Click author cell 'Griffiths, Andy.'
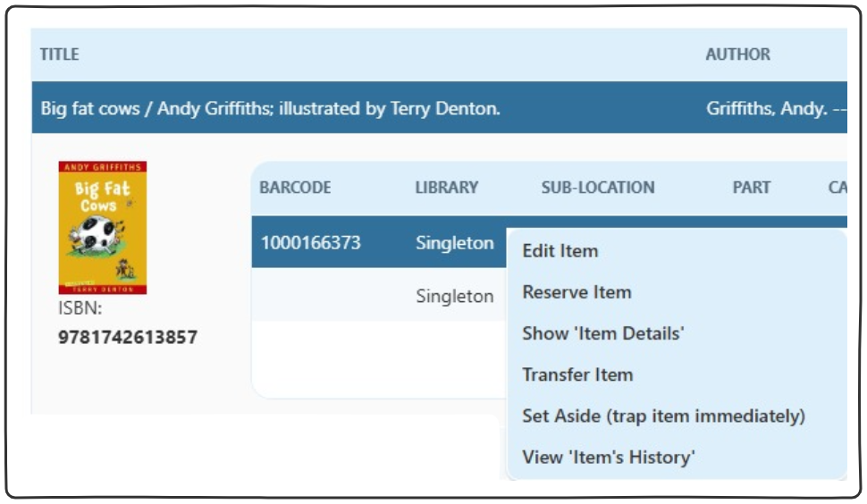 coord(767,109)
